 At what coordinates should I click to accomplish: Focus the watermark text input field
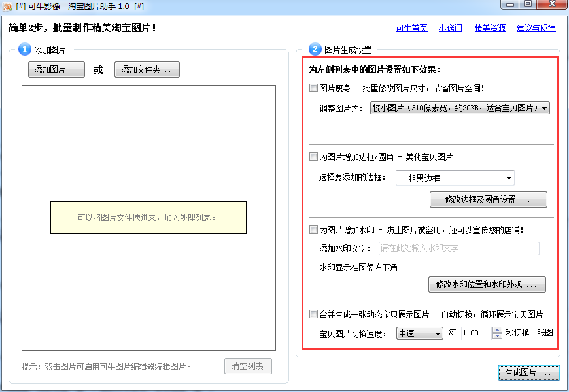pyautogui.click(x=458, y=248)
